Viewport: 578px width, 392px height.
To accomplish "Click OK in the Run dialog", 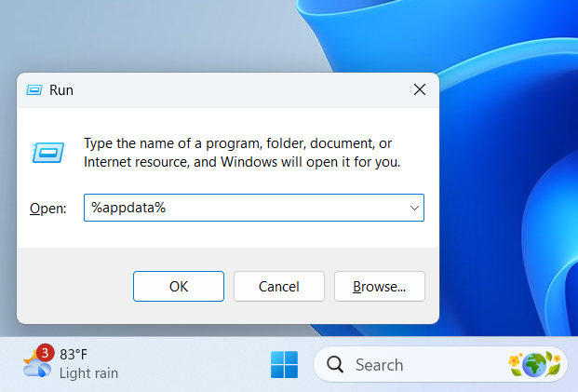I will point(179,286).
